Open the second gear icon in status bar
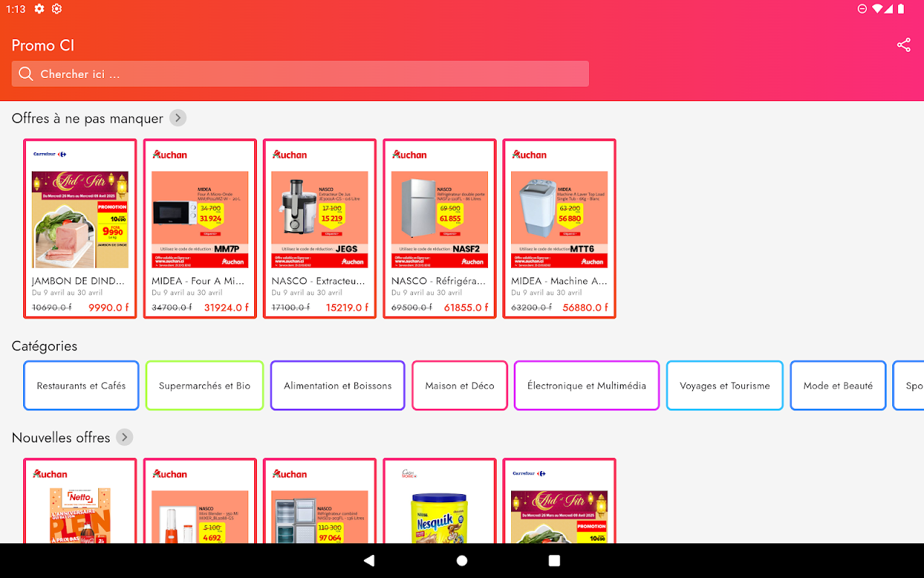 click(57, 9)
